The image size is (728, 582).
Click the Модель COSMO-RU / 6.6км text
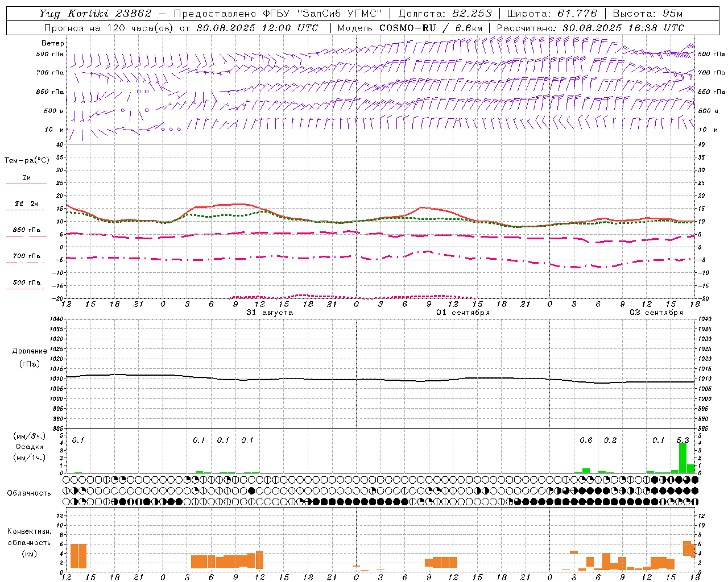(x=409, y=28)
